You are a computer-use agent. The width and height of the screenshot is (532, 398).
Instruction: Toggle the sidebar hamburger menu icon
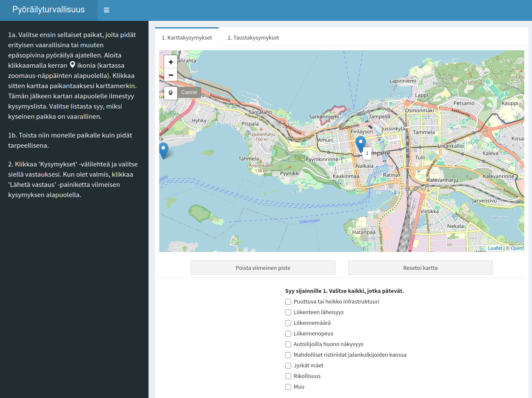pos(106,10)
